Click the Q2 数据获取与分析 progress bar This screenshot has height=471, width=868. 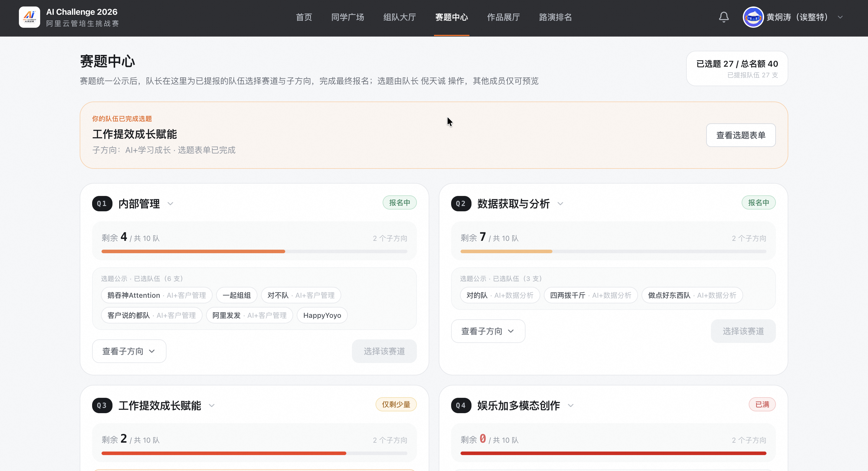coord(613,251)
